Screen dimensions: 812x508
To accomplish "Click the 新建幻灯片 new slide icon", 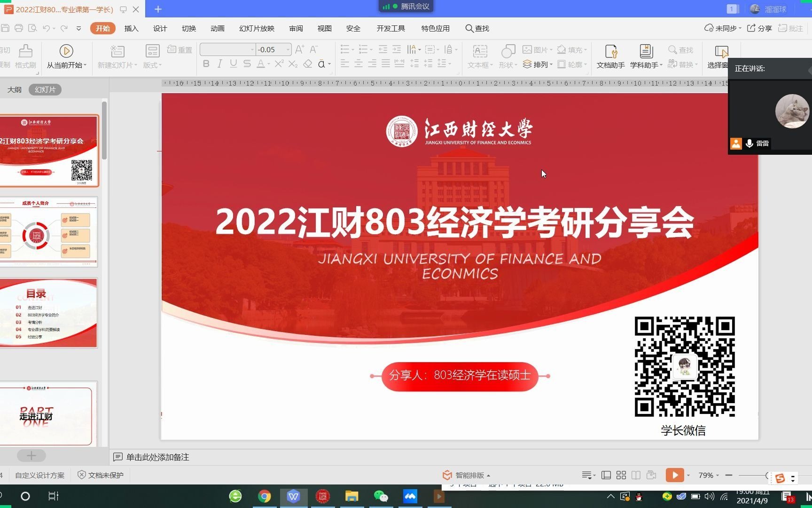I will click(x=117, y=51).
